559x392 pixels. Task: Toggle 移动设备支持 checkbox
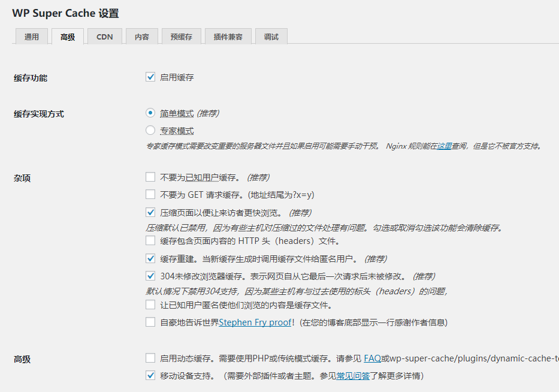(x=150, y=376)
